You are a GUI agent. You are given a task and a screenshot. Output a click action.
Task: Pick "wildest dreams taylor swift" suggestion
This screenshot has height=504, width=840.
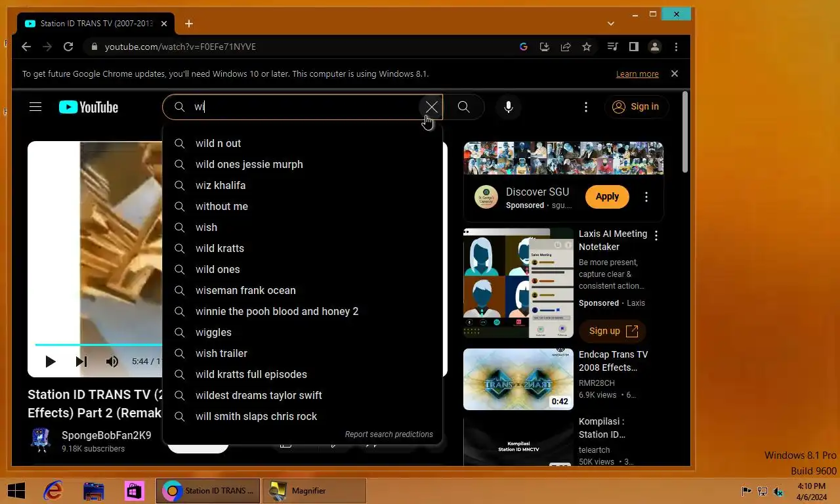(x=303, y=395)
